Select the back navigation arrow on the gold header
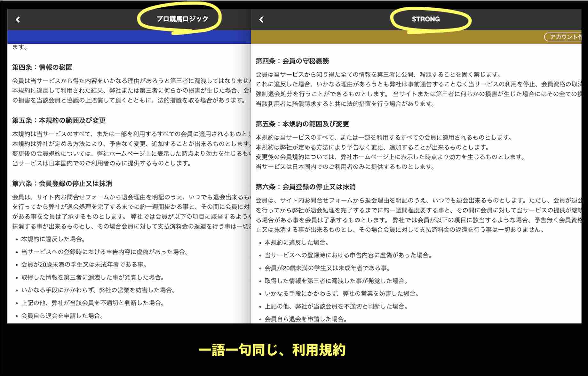The image size is (588, 376). [262, 19]
